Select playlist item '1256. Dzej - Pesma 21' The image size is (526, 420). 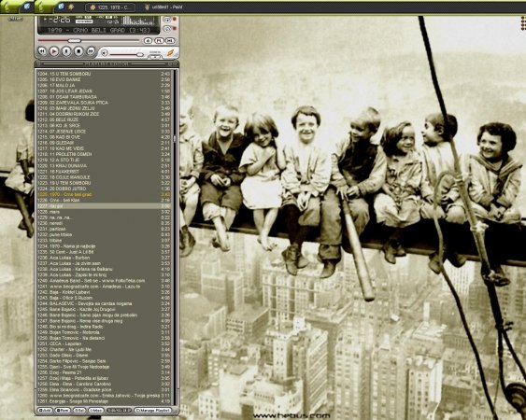click(x=104, y=372)
